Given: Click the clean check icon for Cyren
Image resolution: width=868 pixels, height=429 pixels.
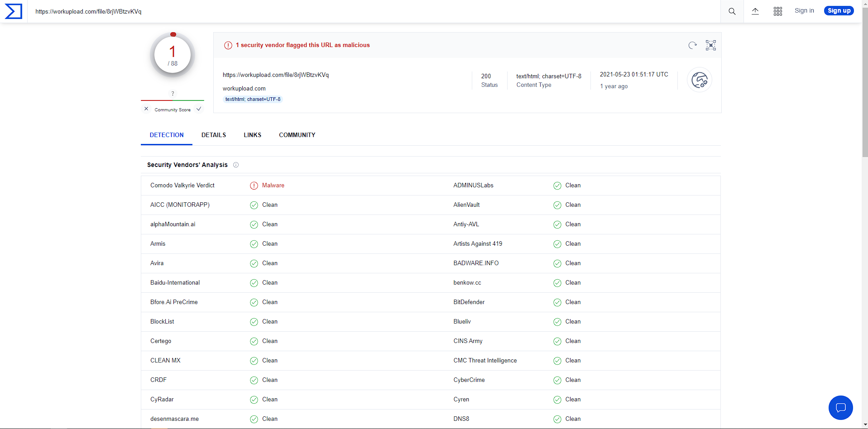Looking at the screenshot, I should point(557,400).
